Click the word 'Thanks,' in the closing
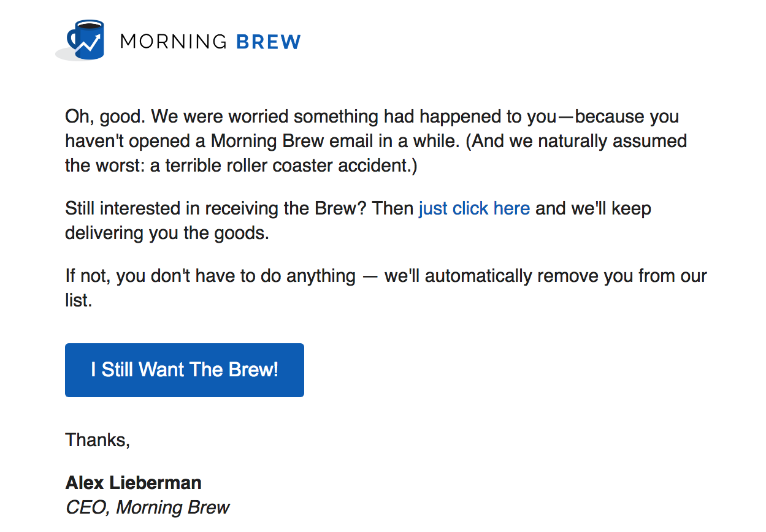 pyautogui.click(x=98, y=439)
